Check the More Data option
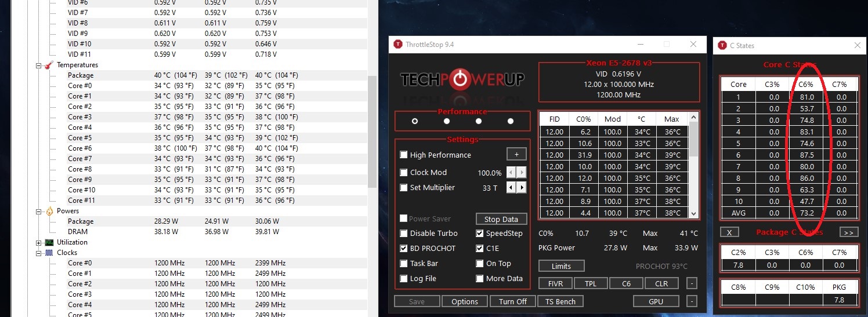 point(480,278)
